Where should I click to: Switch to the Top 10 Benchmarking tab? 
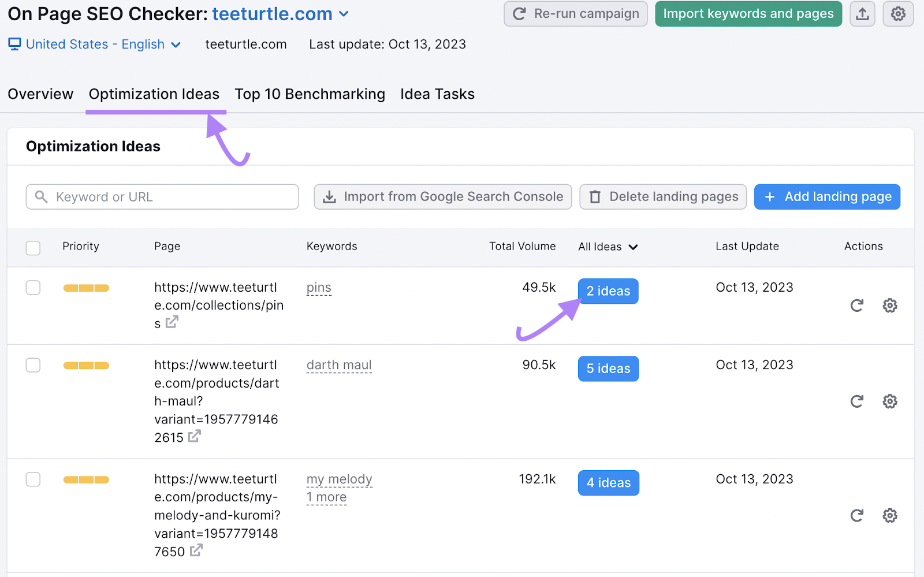(x=310, y=94)
